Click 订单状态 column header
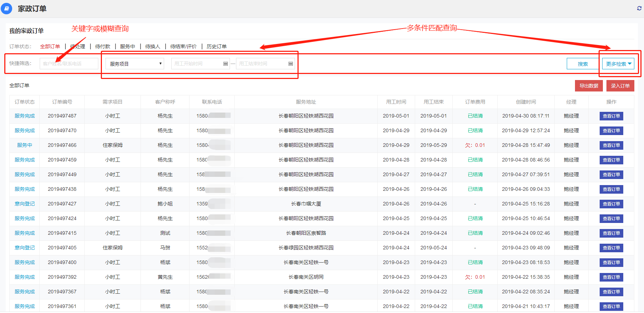The image size is (644, 313). 25,102
